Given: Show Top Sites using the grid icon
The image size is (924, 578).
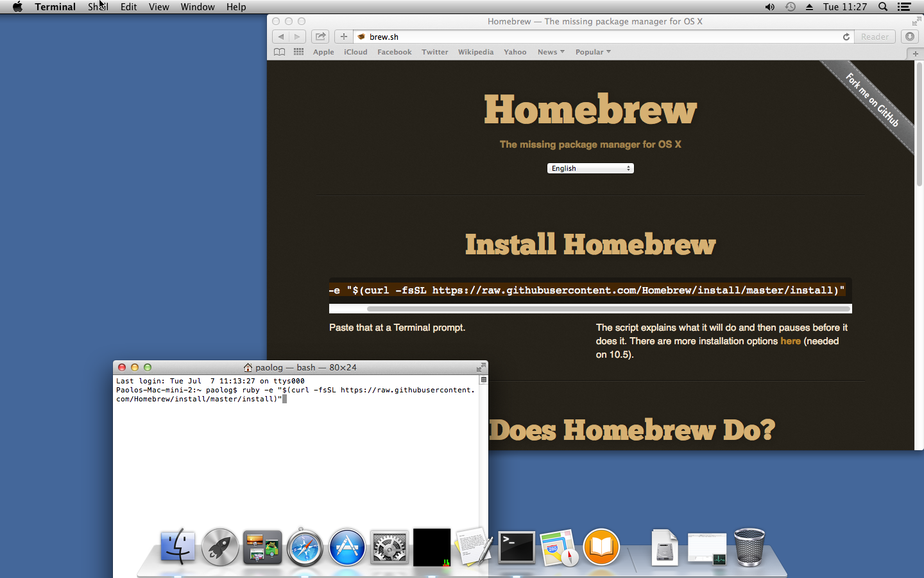Looking at the screenshot, I should pyautogui.click(x=298, y=52).
